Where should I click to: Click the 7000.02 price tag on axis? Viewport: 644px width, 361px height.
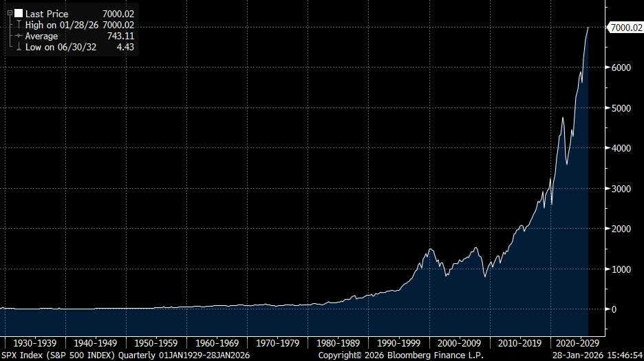point(625,28)
